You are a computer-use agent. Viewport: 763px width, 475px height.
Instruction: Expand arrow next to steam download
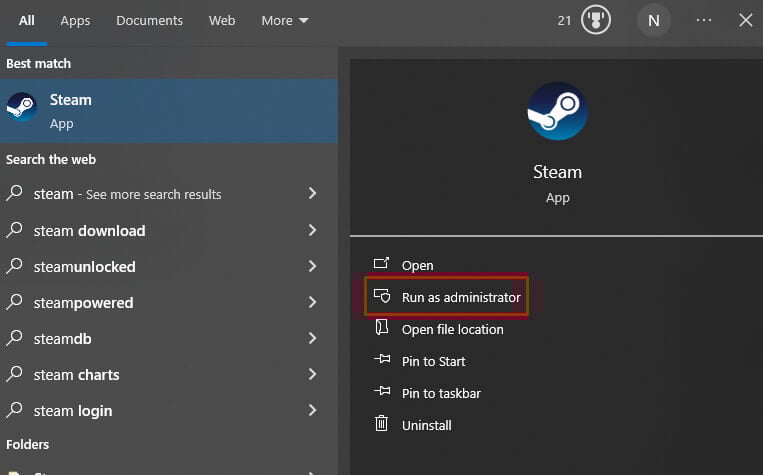tap(312, 230)
